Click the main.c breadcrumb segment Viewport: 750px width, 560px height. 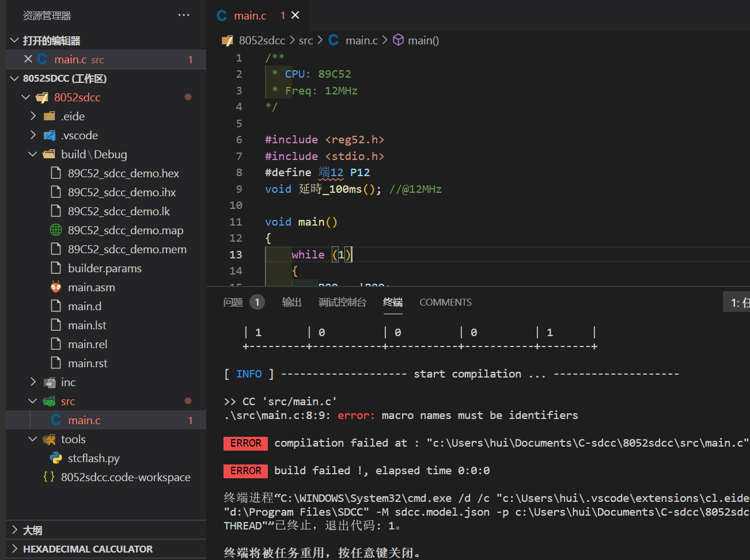[361, 40]
